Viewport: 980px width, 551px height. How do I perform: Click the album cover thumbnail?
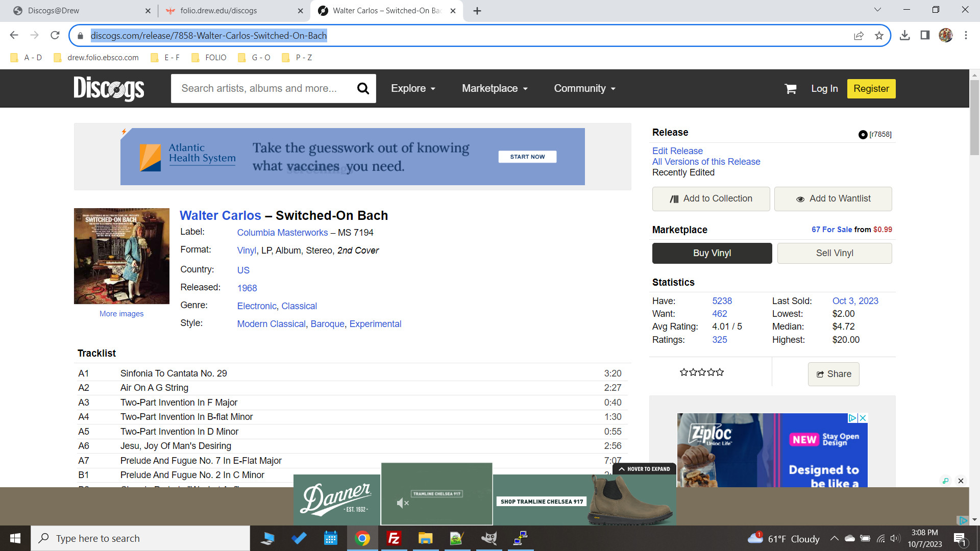(121, 256)
